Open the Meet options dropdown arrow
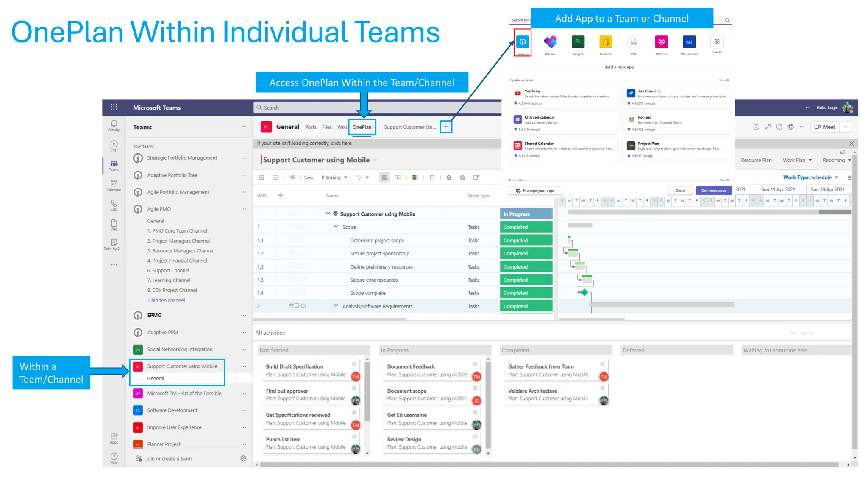This screenshot has width=868, height=488. (x=846, y=127)
